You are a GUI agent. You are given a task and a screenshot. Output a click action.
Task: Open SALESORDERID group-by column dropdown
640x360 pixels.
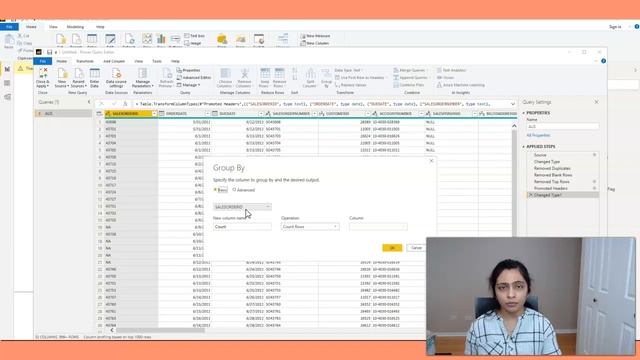point(242,207)
